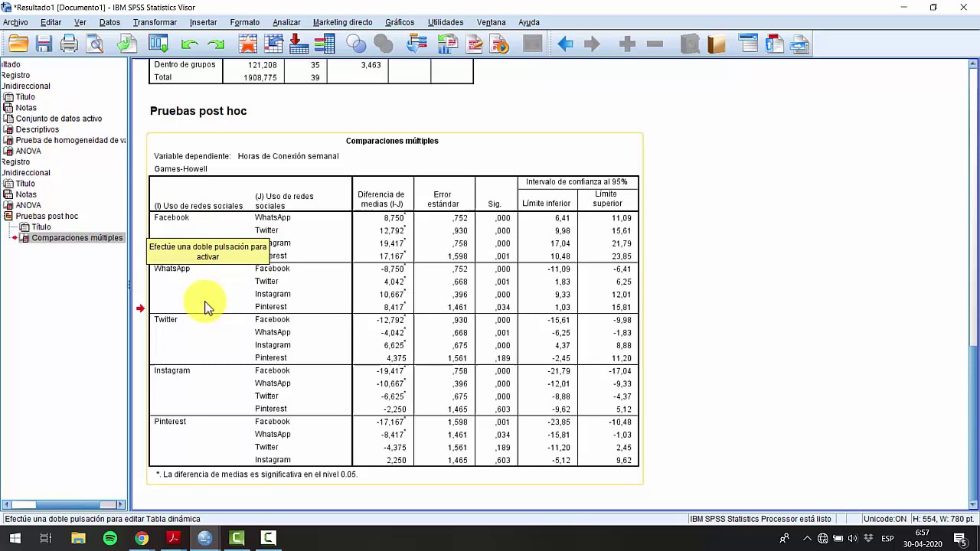Click the Go to Data star icon
Screen dimensions: 980x551
point(248,44)
